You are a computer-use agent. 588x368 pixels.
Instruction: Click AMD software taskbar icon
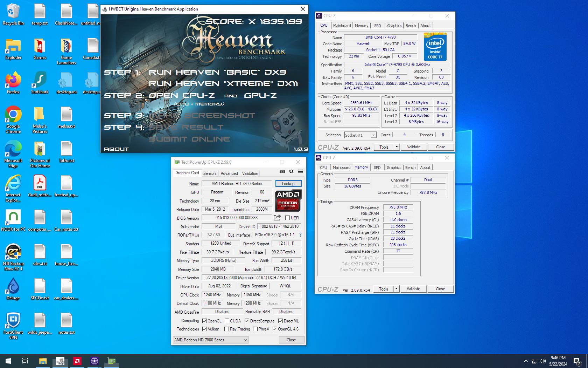(77, 361)
